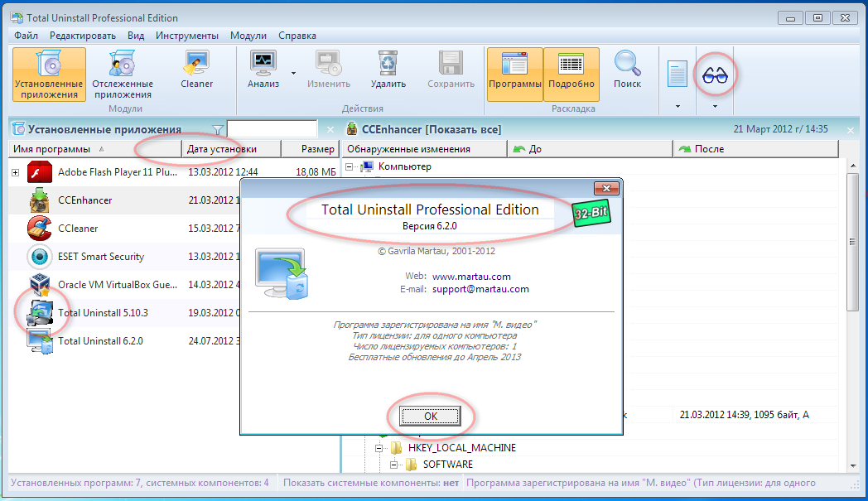Select Oracle VM VirtualBox icon

click(x=39, y=285)
